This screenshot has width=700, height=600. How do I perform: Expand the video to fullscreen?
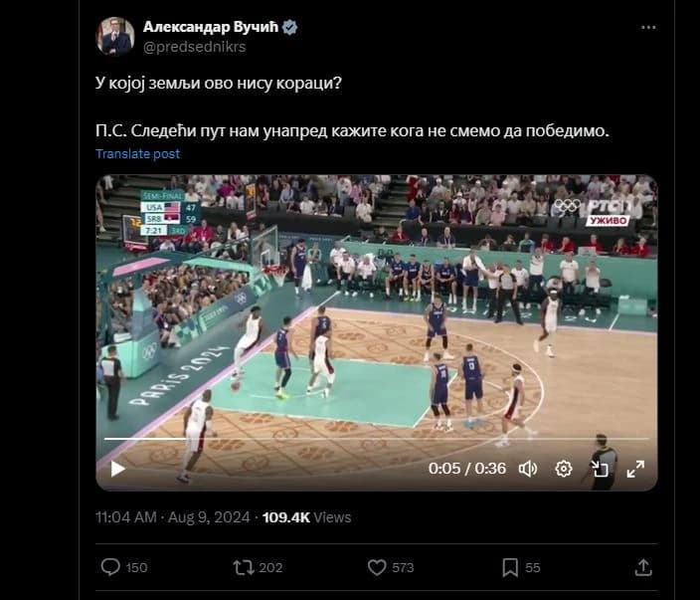tap(635, 469)
